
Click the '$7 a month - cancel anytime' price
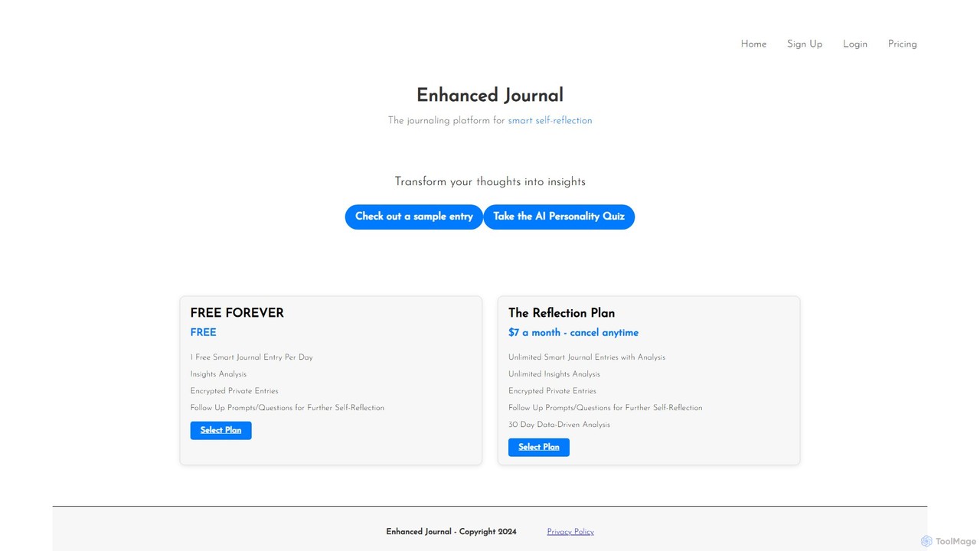573,332
